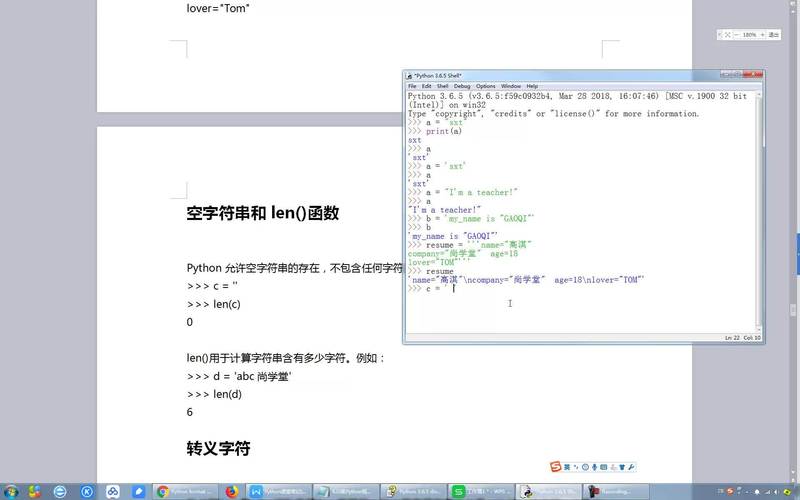Open Firefox from the taskbar
The width and height of the screenshot is (800, 500).
232,492
